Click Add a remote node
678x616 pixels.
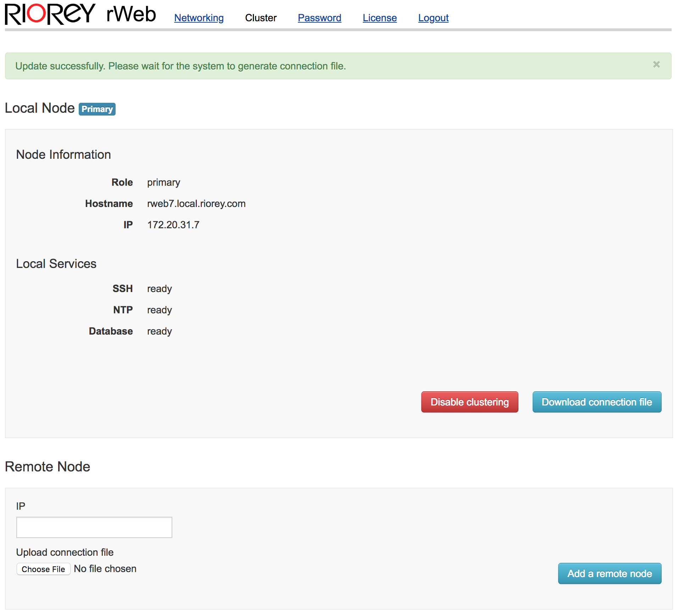click(x=610, y=573)
